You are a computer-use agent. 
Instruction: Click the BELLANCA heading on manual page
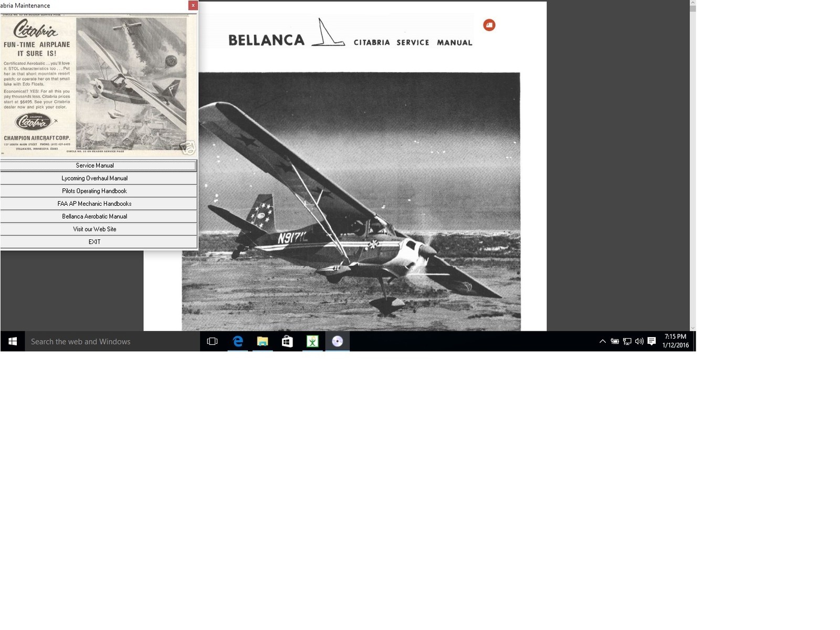click(x=266, y=40)
